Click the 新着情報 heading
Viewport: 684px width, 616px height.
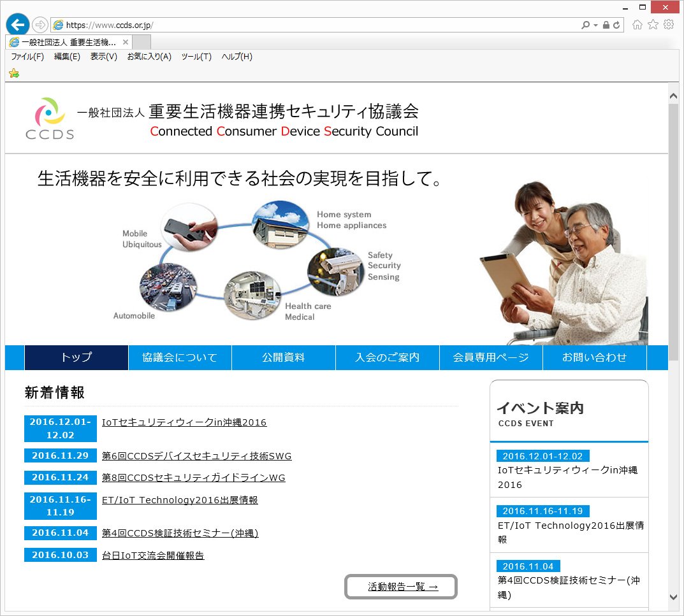(55, 392)
